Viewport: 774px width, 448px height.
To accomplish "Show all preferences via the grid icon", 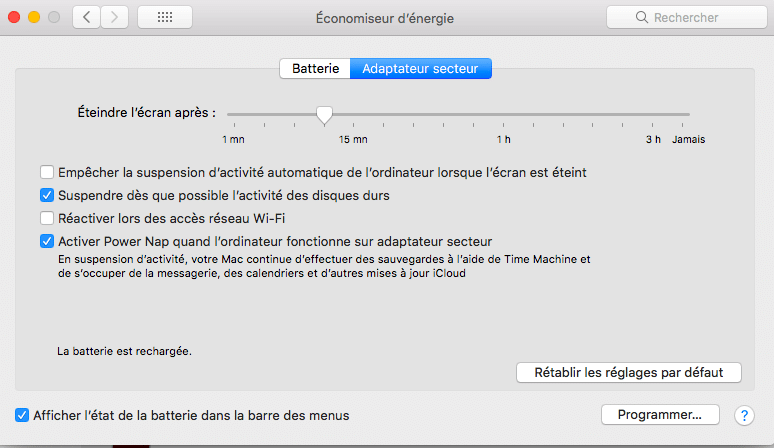I will [x=165, y=17].
